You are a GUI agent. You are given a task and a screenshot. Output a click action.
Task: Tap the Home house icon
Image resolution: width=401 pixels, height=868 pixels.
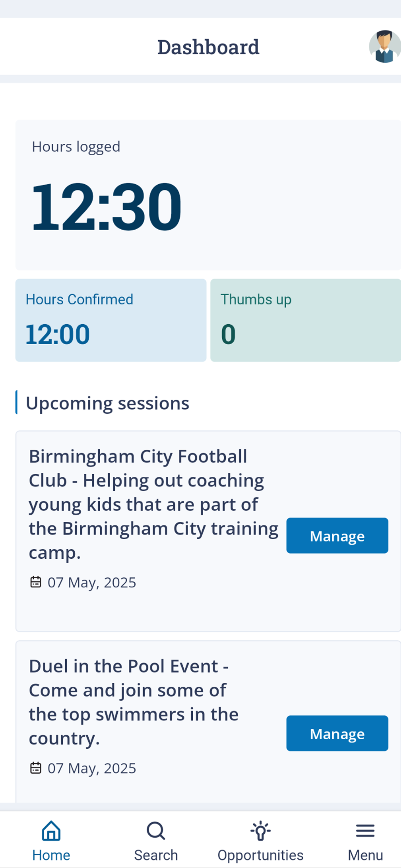tap(51, 831)
